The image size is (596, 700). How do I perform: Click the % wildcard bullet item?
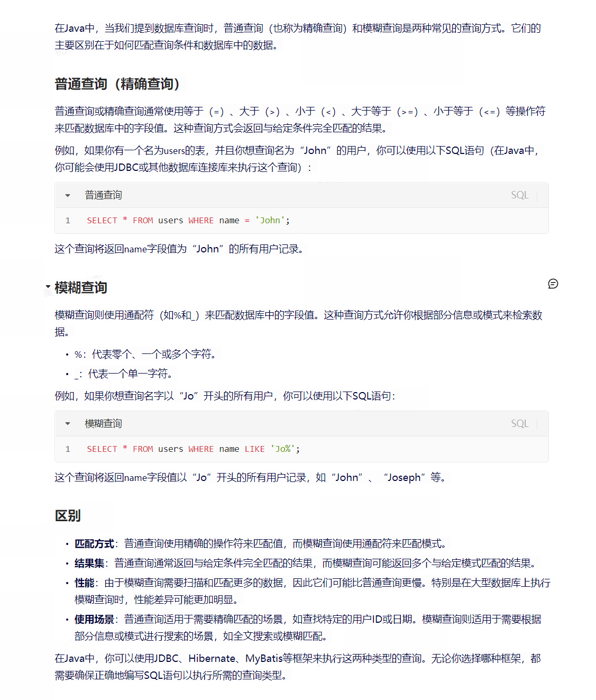pyautogui.click(x=145, y=354)
